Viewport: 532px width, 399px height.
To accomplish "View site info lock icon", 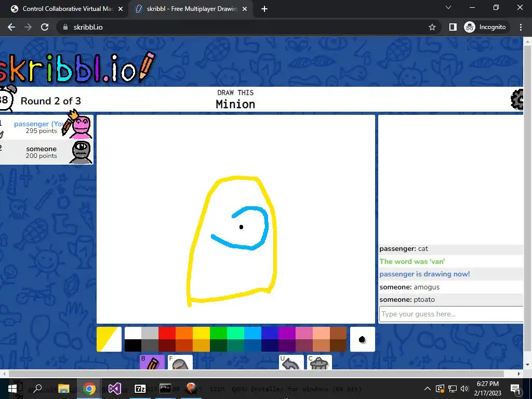I will (x=65, y=27).
